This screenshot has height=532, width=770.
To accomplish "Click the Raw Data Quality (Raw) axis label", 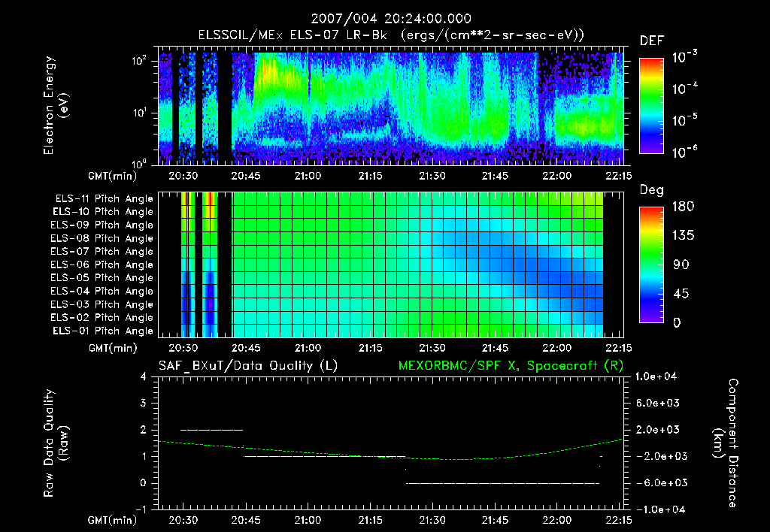I will point(56,443).
